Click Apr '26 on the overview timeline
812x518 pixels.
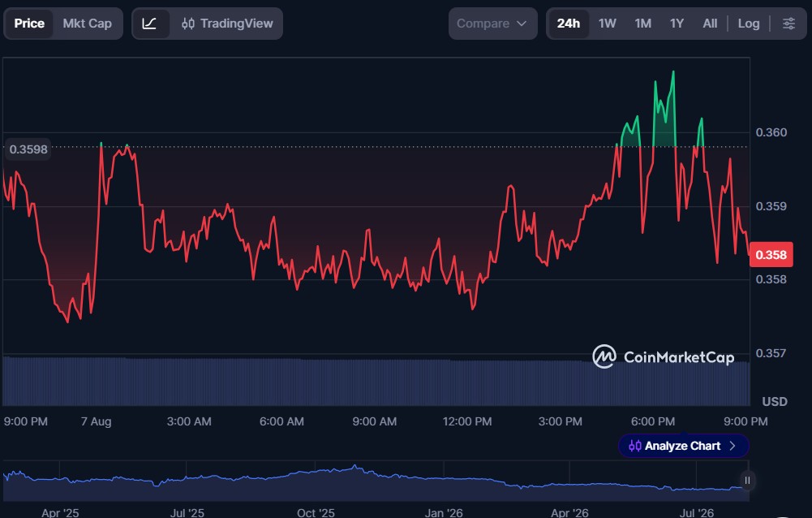(x=569, y=513)
